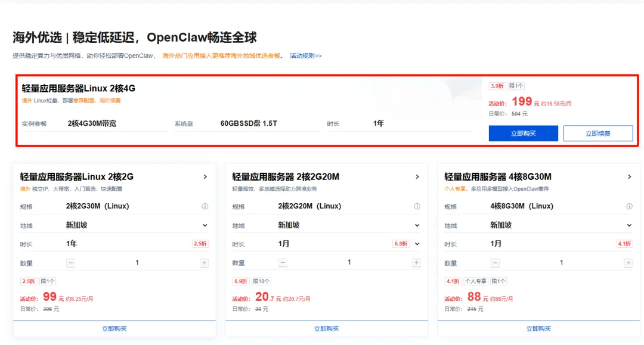Click the 限10个 tag
This screenshot has width=644, height=345.
tap(261, 281)
